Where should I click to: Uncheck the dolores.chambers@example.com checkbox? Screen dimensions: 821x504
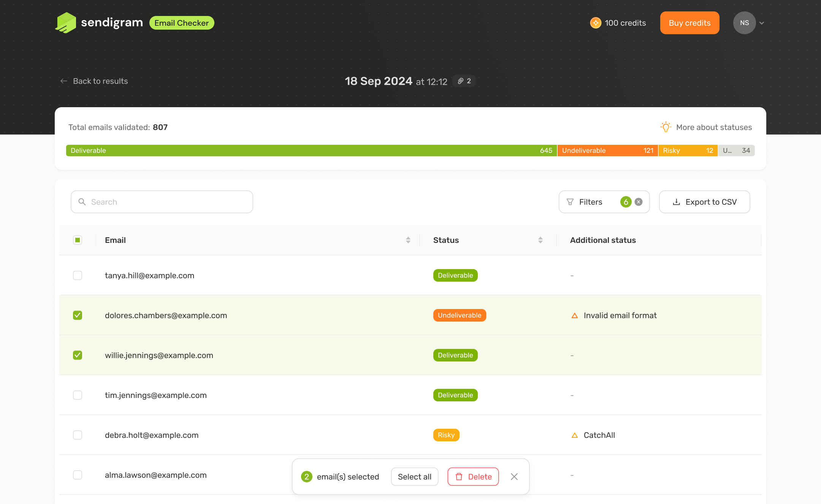coord(78,315)
